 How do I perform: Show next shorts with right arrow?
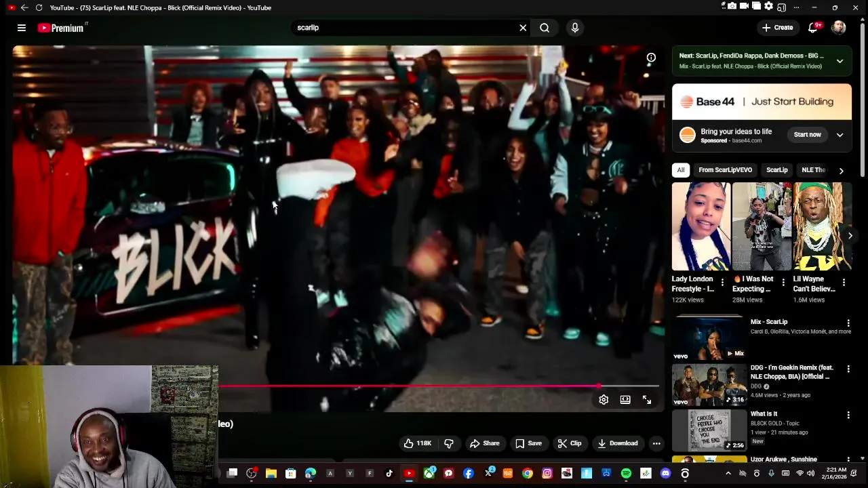click(x=850, y=236)
